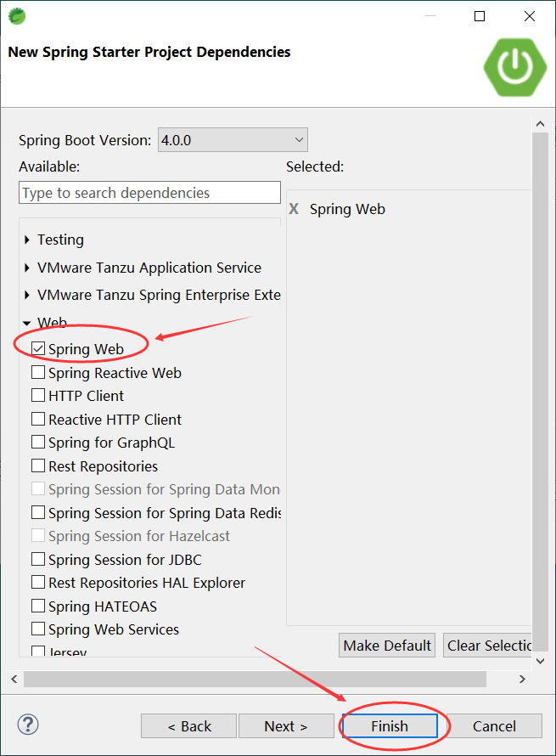Click the Make Default button
The image size is (556, 756).
[x=387, y=645]
